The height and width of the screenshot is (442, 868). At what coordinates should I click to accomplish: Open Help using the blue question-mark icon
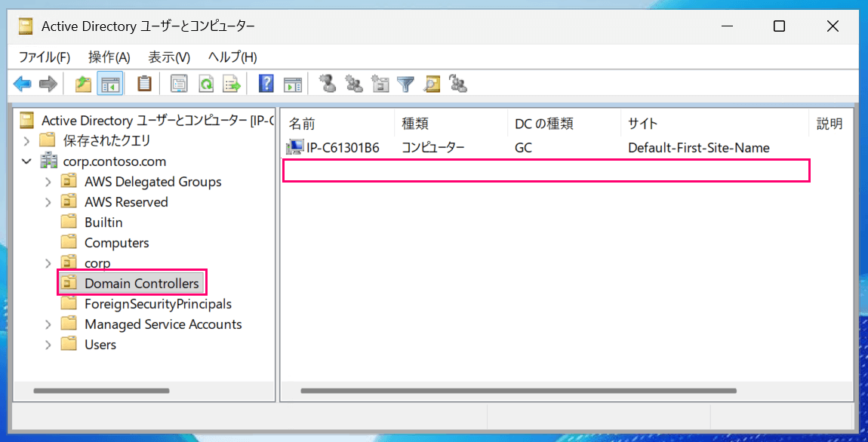click(267, 84)
